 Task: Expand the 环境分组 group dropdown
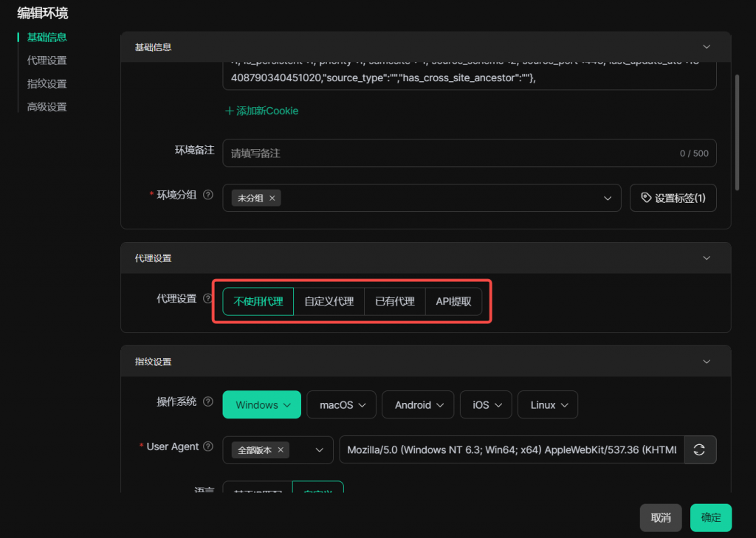tap(608, 198)
